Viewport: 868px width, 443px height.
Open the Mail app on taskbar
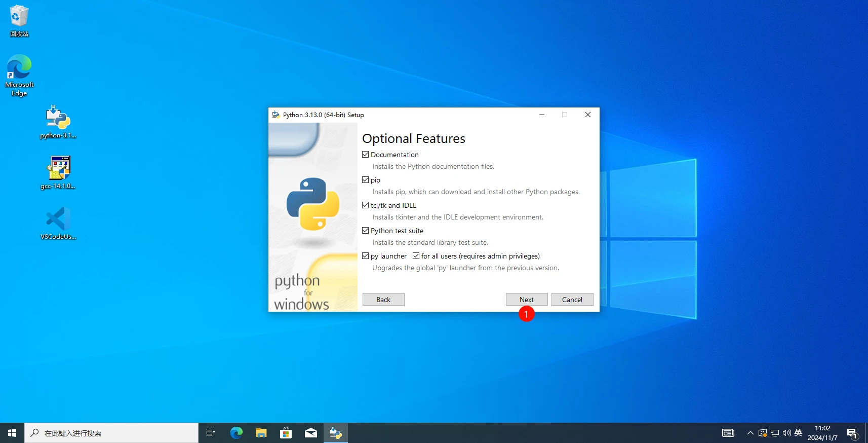tap(311, 433)
